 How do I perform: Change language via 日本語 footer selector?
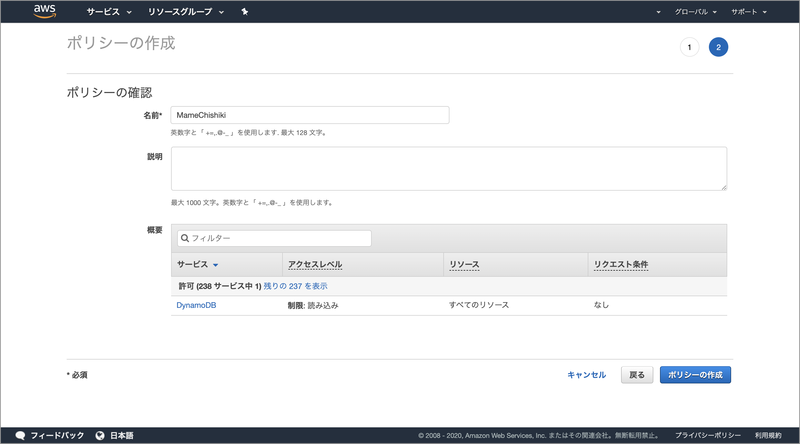[x=121, y=435]
